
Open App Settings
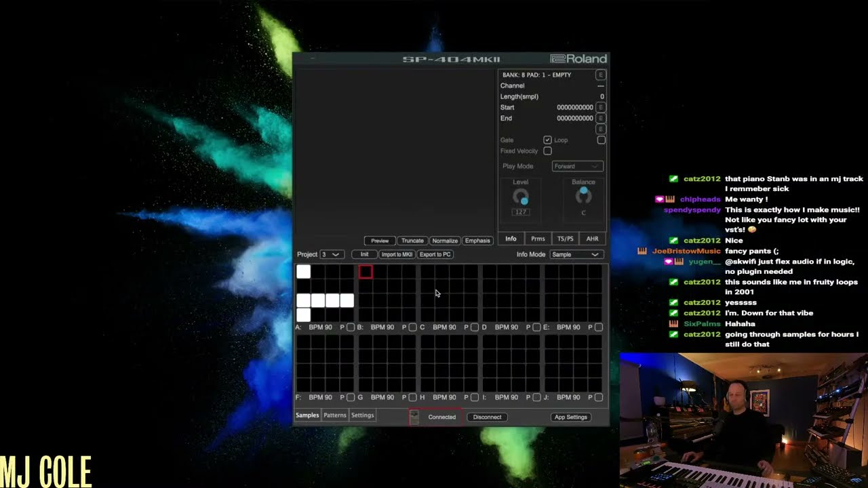(x=571, y=417)
